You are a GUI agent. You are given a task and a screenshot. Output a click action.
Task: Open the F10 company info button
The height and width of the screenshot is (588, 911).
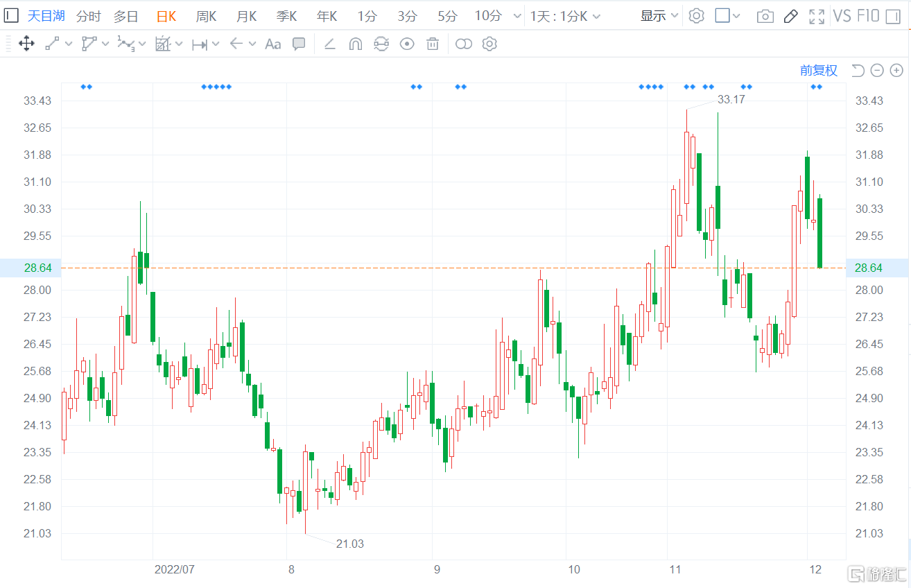click(x=869, y=15)
